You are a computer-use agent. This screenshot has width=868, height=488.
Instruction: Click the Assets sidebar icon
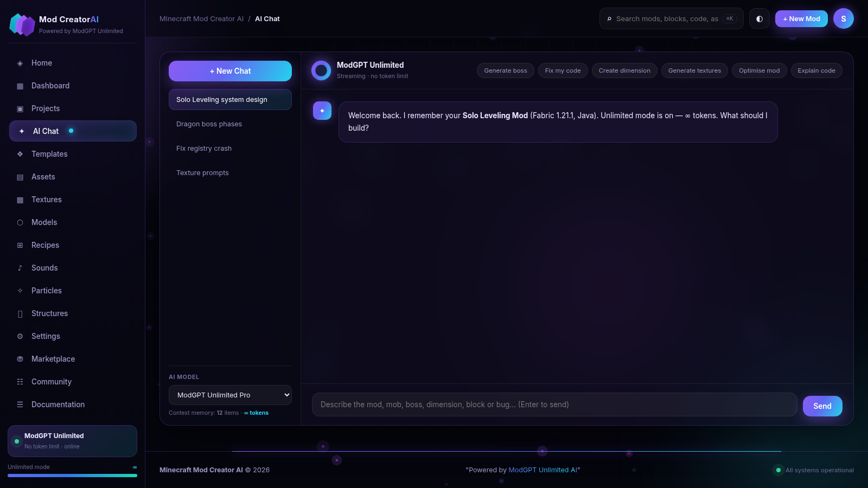tap(20, 177)
